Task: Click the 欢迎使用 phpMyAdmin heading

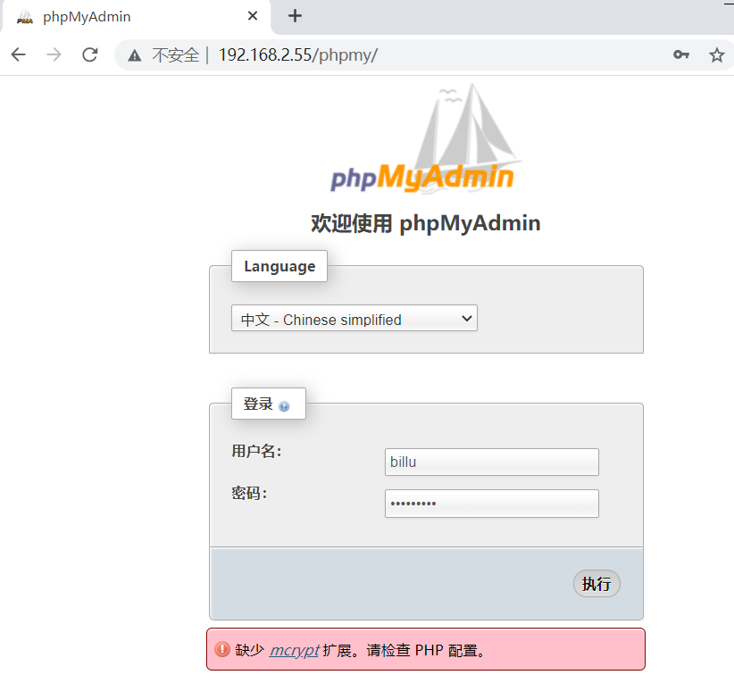Action: point(426,223)
